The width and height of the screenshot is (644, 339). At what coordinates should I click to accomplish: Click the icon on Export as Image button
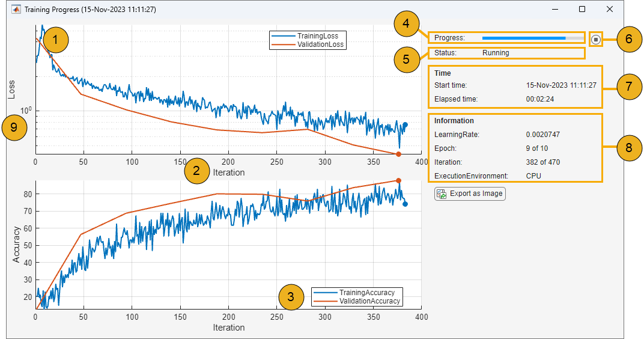coord(442,194)
